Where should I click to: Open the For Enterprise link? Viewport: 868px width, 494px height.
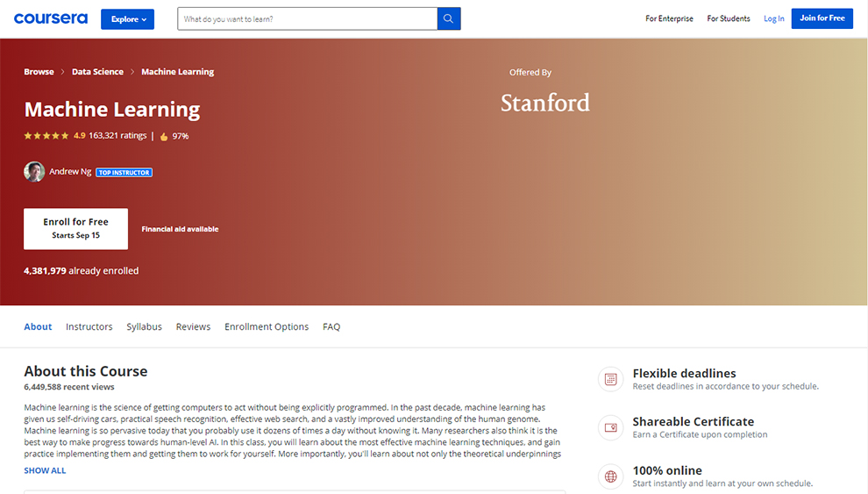tap(669, 18)
